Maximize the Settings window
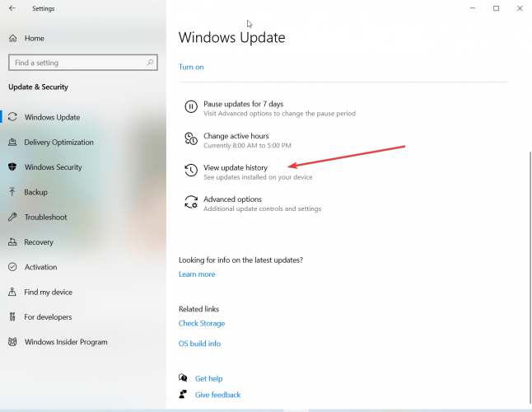 [496, 8]
